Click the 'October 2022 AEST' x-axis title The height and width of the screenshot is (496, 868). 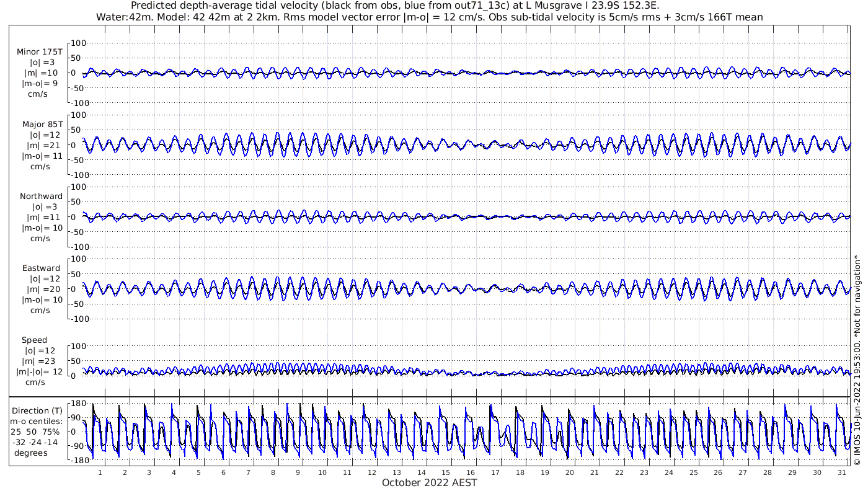(430, 483)
